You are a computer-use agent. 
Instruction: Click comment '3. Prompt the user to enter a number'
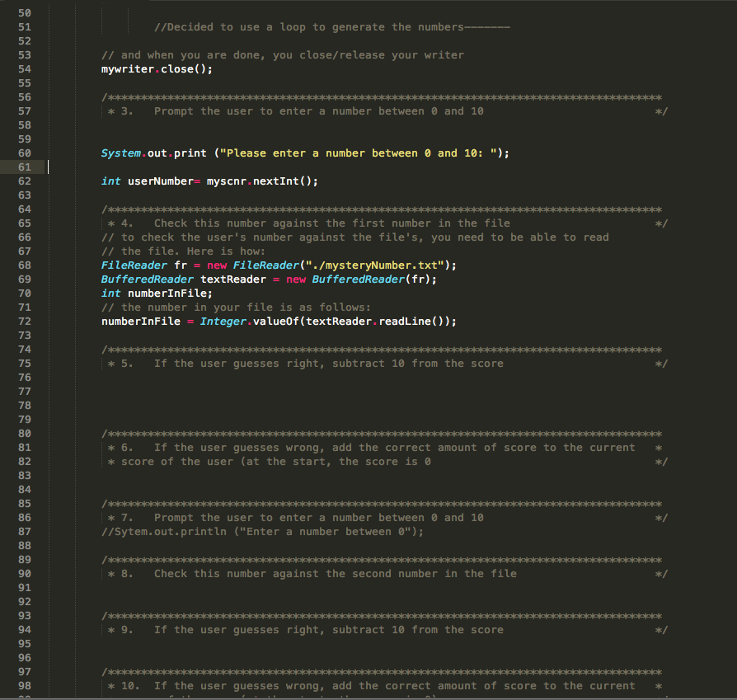coord(296,111)
